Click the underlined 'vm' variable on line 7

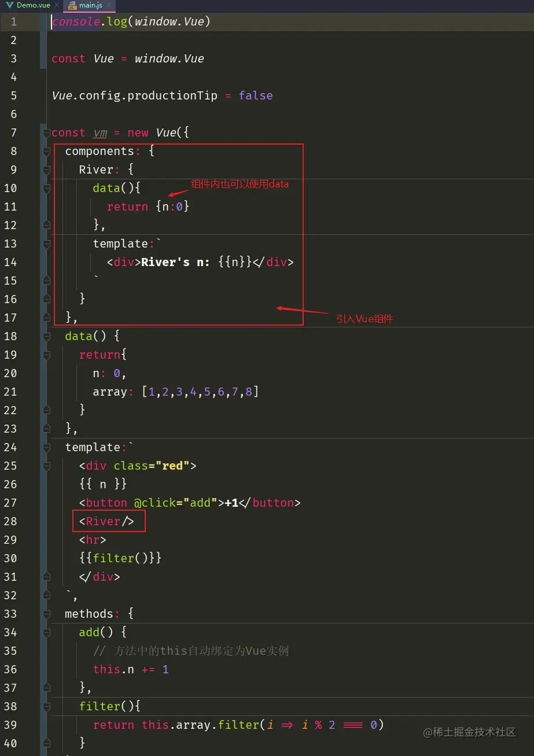click(101, 133)
